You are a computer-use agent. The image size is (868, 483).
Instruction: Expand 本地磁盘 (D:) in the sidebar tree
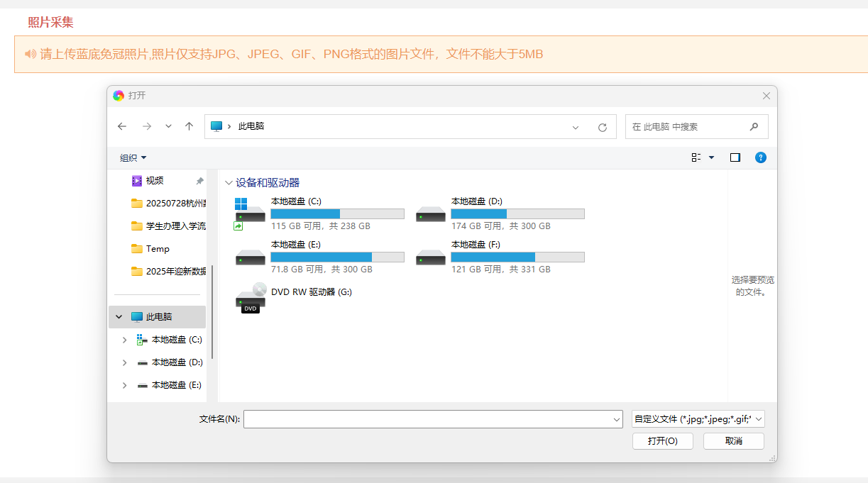coord(125,362)
